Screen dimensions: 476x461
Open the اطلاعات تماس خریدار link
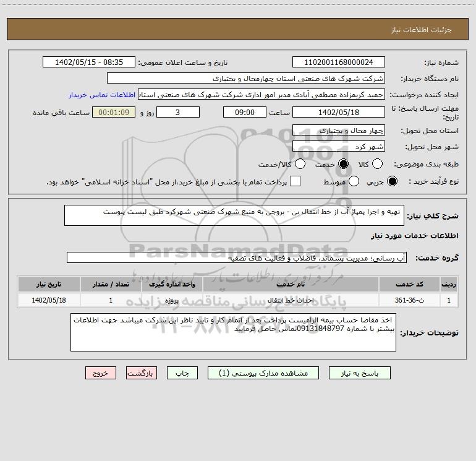click(102, 95)
